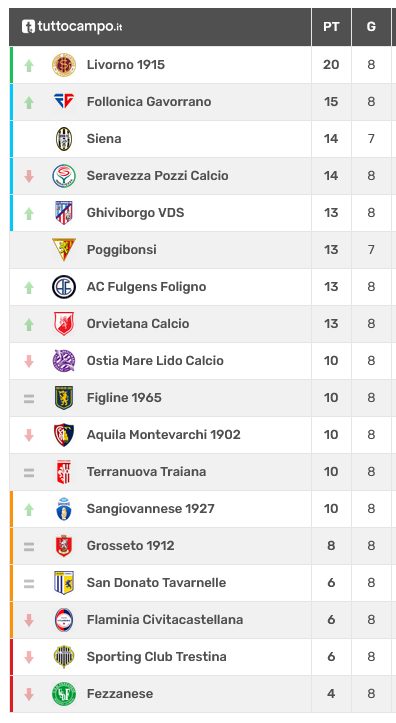Click the tuttocampo.it logo in header

[72, 26]
